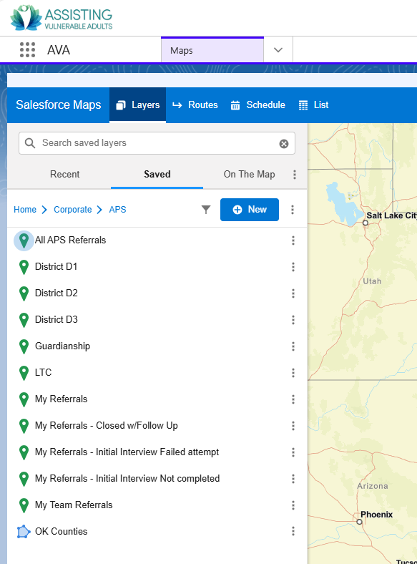Select the All APS Referrals layer name
Image resolution: width=418 pixels, height=564 pixels.
[71, 240]
